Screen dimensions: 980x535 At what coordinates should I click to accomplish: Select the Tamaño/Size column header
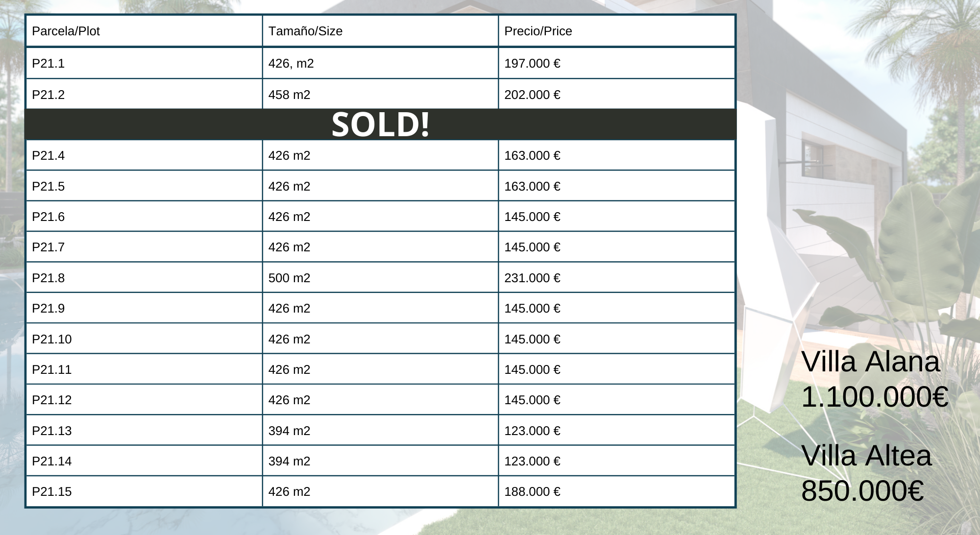point(380,31)
